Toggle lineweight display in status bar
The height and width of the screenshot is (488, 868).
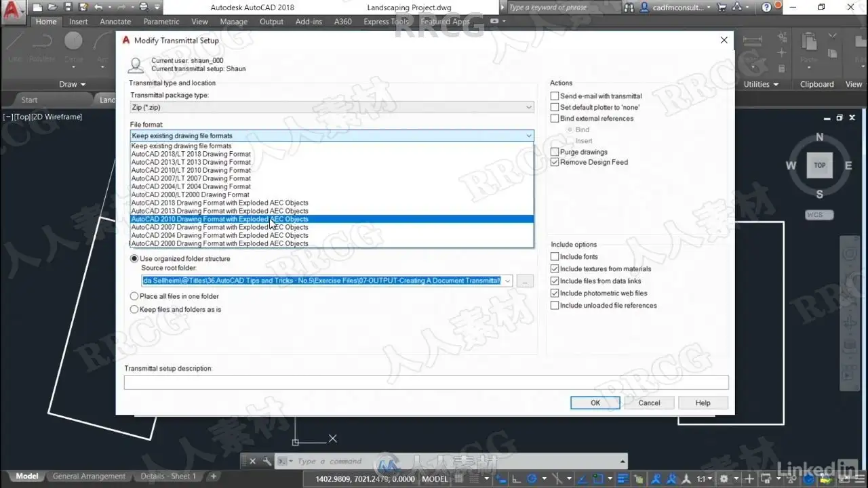623,479
